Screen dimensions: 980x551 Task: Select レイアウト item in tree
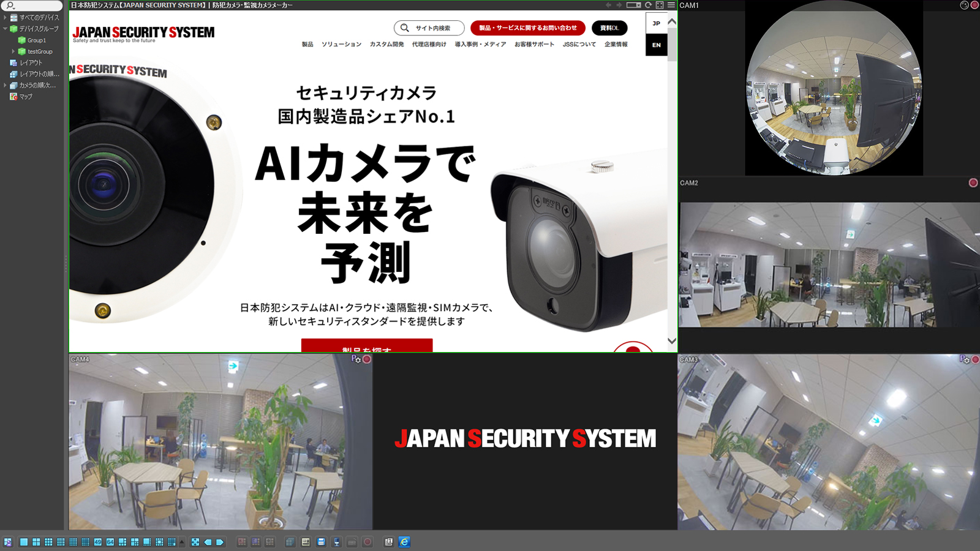click(x=26, y=62)
